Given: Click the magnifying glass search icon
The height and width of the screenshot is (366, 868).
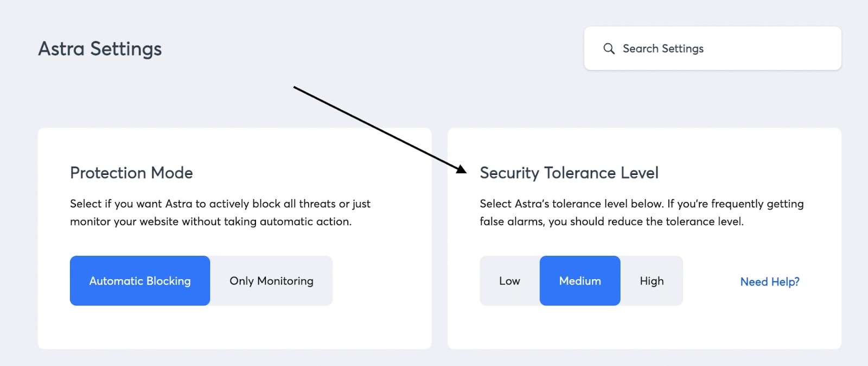Looking at the screenshot, I should point(609,49).
